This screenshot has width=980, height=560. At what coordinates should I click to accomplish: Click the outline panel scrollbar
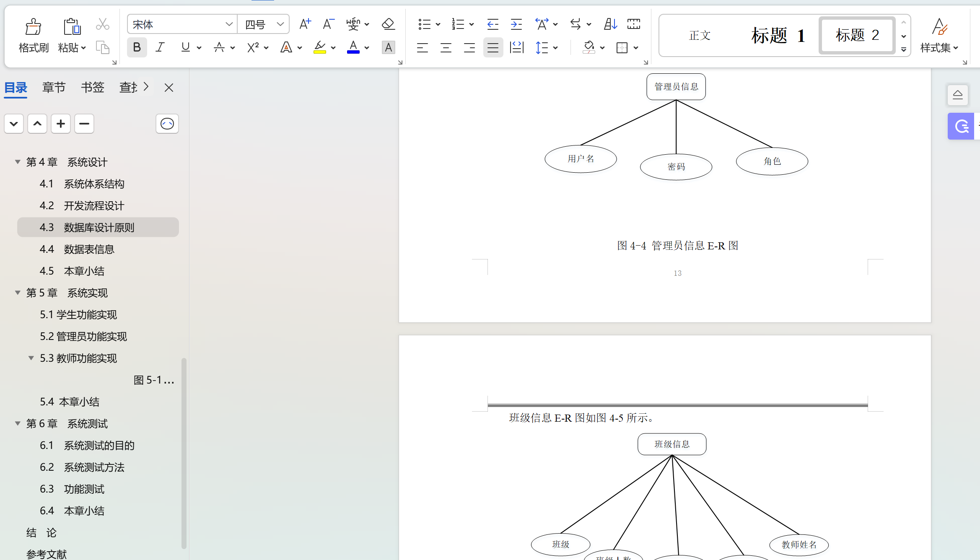(184, 453)
